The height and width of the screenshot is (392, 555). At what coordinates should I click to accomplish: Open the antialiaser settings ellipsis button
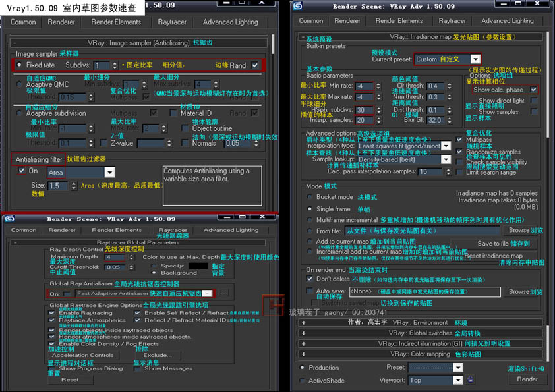pos(223,293)
